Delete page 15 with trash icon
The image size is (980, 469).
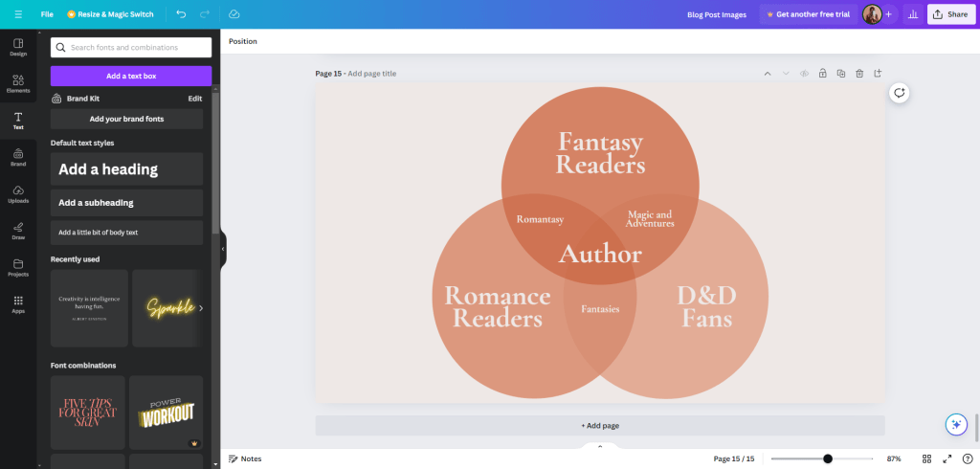859,74
